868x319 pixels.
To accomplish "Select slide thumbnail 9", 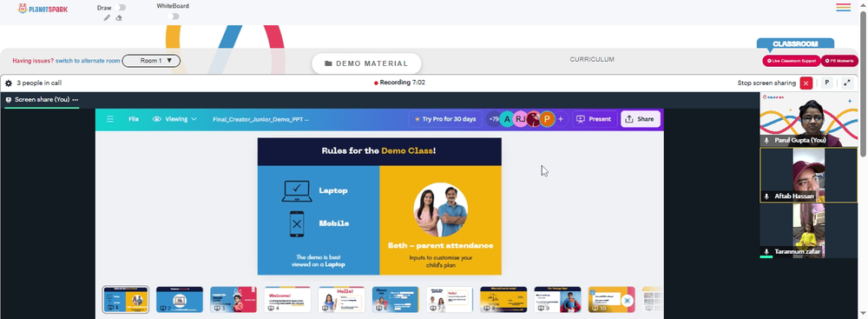I will [557, 300].
